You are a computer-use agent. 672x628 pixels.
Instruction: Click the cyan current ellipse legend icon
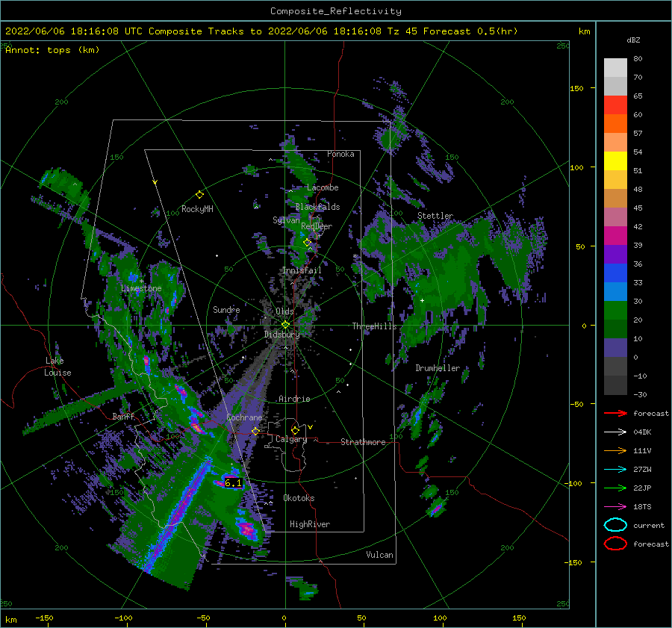tap(615, 525)
